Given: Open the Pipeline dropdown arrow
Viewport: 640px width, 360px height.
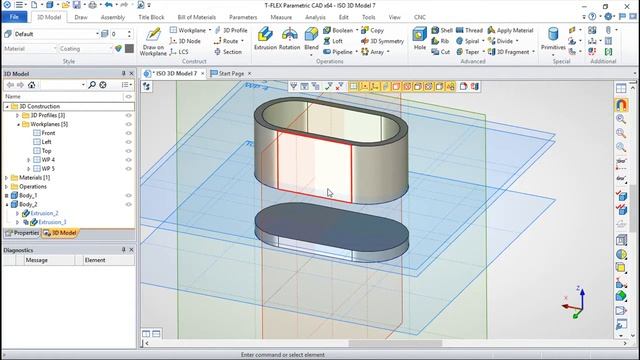Looking at the screenshot, I should (356, 52).
